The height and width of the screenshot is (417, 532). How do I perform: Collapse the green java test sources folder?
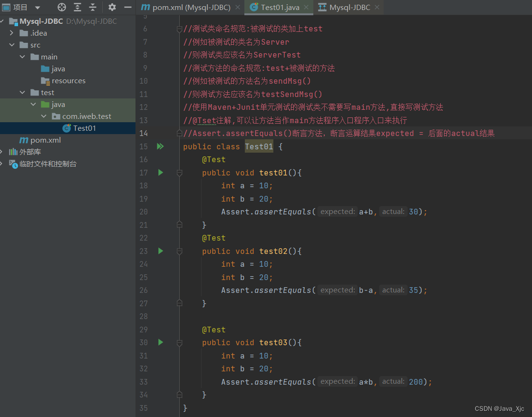33,104
